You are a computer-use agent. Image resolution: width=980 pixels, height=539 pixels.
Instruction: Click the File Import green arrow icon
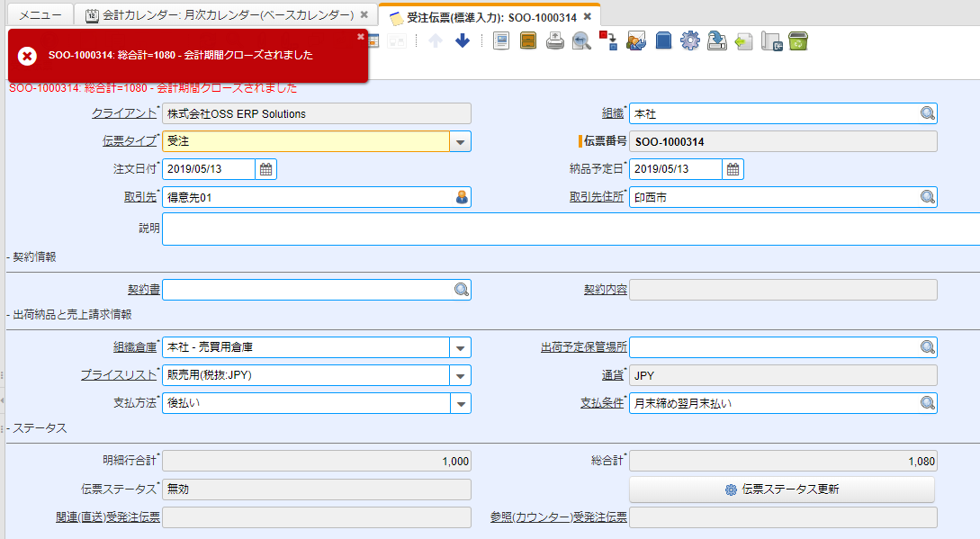(743, 41)
